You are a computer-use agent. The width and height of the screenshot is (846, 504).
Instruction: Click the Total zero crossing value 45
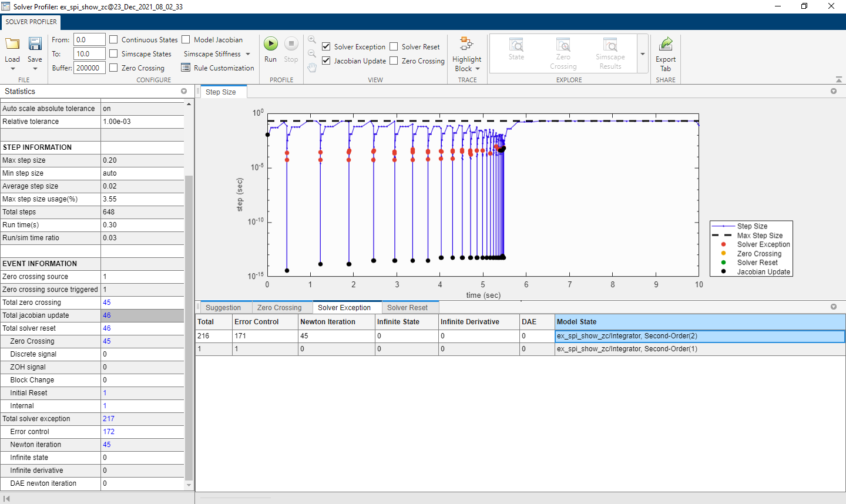click(x=107, y=303)
